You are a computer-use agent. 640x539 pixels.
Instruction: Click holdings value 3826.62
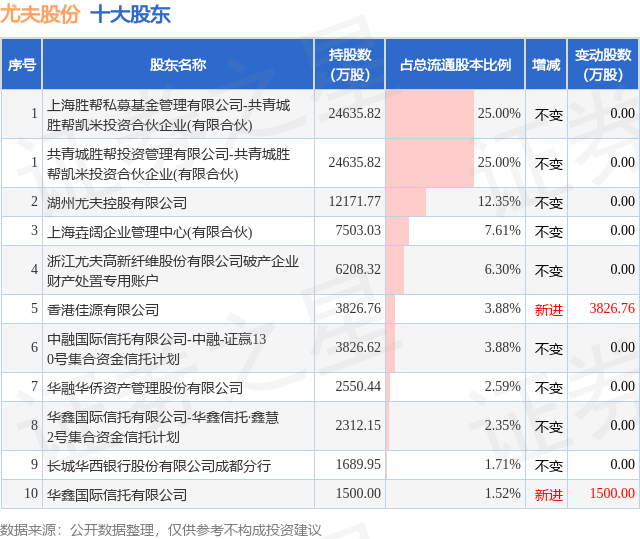pyautogui.click(x=358, y=348)
